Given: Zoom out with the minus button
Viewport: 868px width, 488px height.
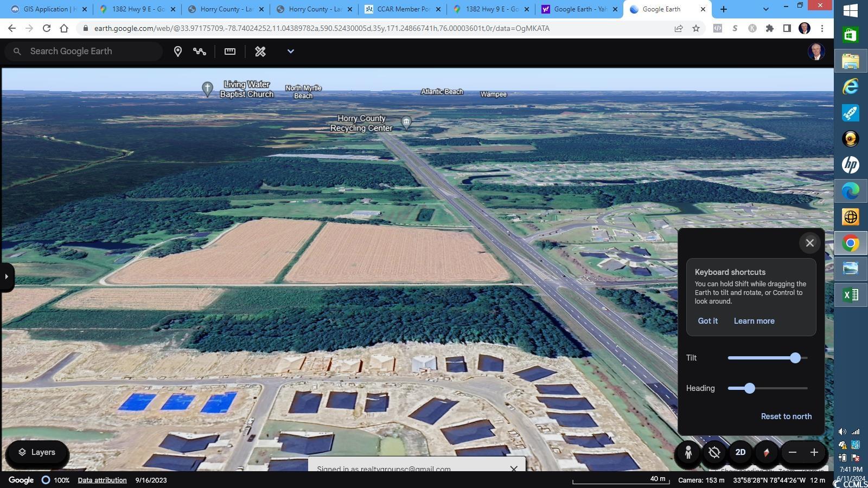Looking at the screenshot, I should pos(793,453).
